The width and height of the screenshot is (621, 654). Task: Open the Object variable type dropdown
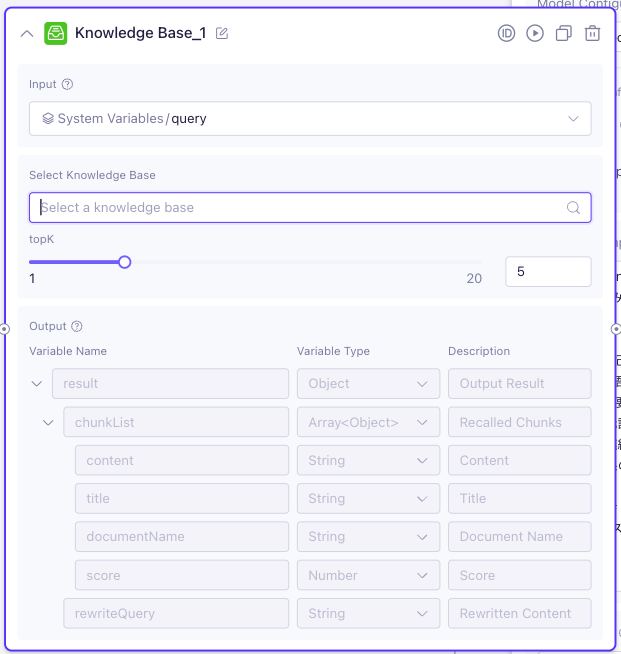click(368, 384)
